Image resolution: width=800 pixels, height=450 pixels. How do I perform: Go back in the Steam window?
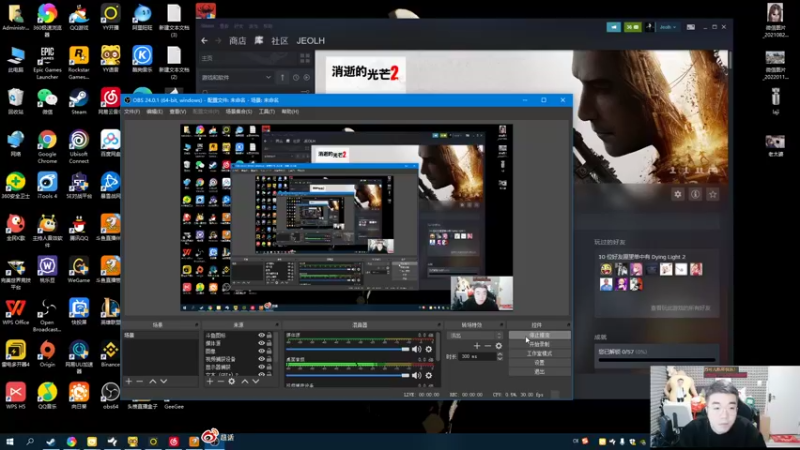205,41
